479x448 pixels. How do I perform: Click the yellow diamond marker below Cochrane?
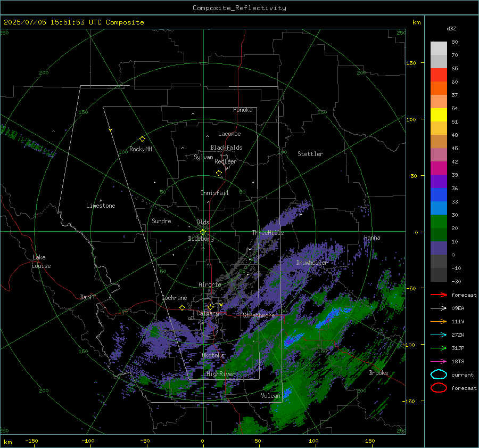point(183,307)
